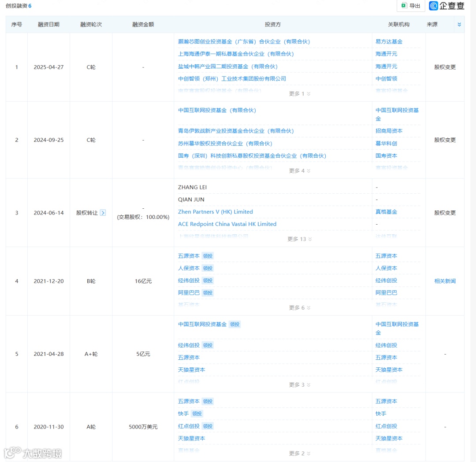
Task: Expand 更多 3 investors in row 5
Action: click(299, 384)
